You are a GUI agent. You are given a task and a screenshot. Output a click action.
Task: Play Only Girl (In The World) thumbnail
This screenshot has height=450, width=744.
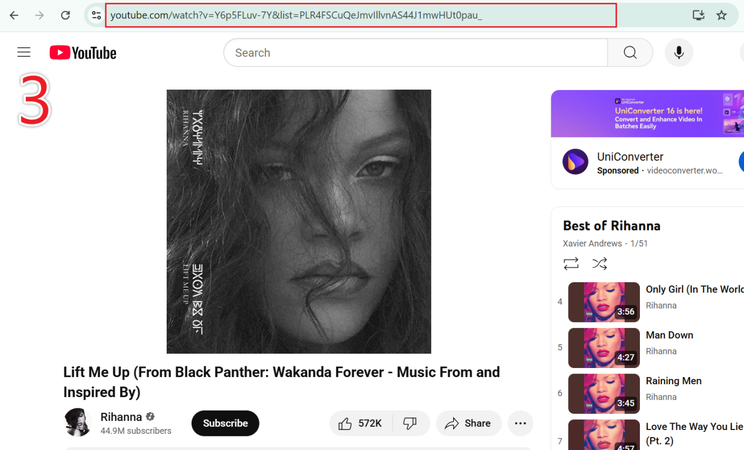pyautogui.click(x=604, y=302)
